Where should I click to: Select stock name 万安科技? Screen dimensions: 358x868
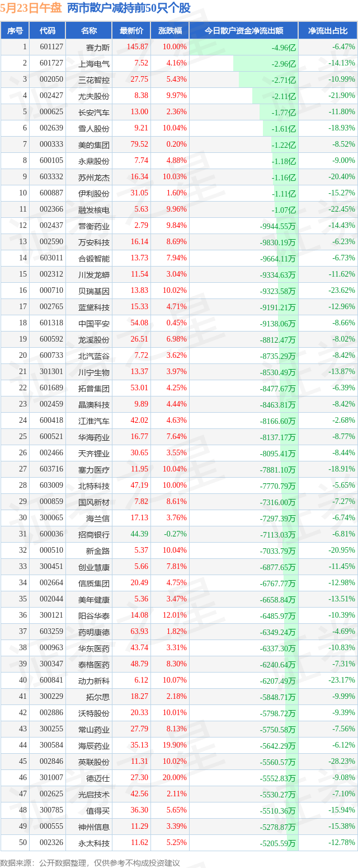[95, 242]
